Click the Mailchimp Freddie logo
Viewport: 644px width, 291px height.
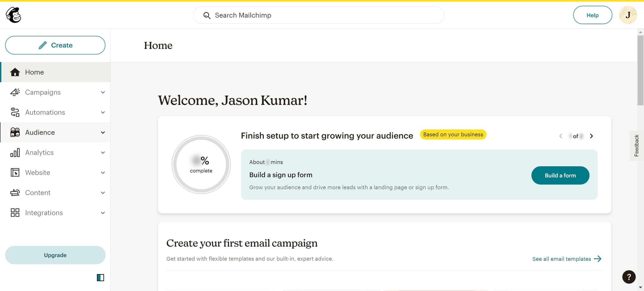pos(13,15)
